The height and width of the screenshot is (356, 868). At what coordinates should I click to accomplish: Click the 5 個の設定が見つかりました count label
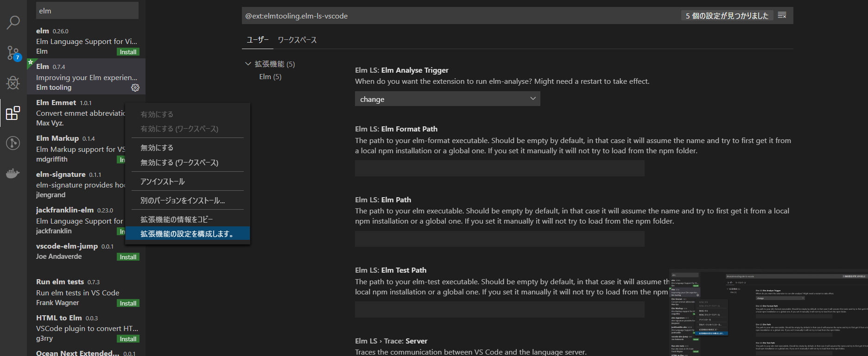pyautogui.click(x=727, y=16)
